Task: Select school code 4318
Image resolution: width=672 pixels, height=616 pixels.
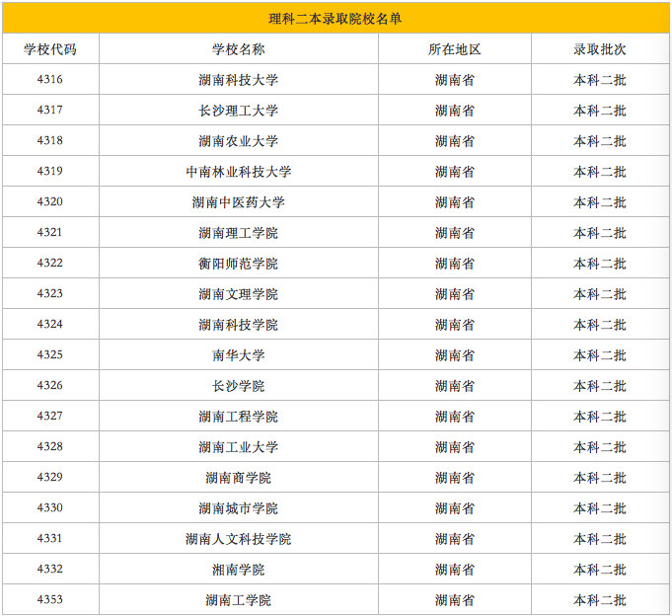Action: tap(50, 140)
